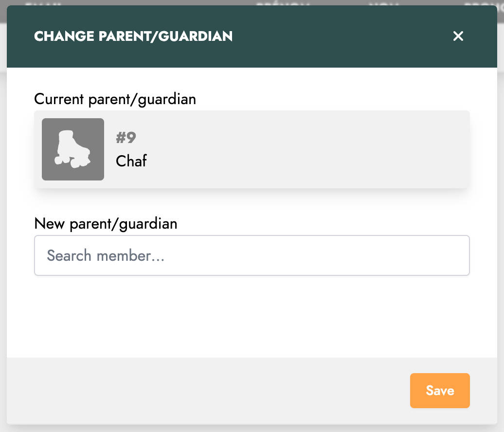Viewport: 504px width, 432px height.
Task: Click the Current parent/guardian label
Action: (x=115, y=99)
